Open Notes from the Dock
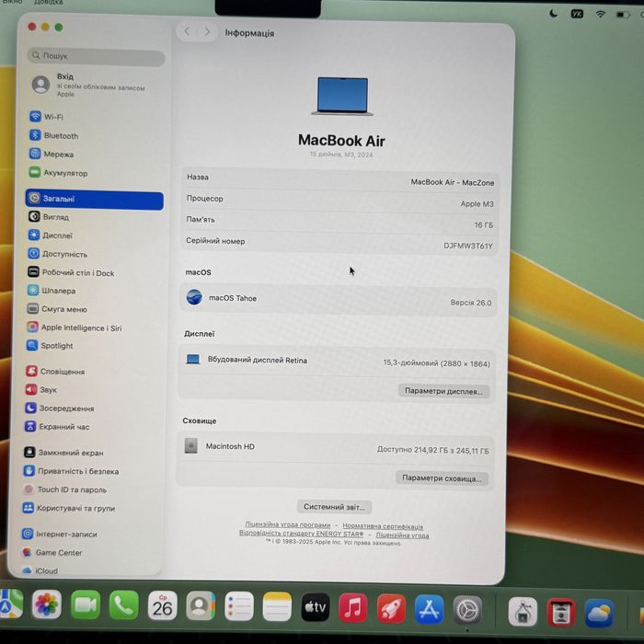The image size is (644, 644). click(277, 606)
